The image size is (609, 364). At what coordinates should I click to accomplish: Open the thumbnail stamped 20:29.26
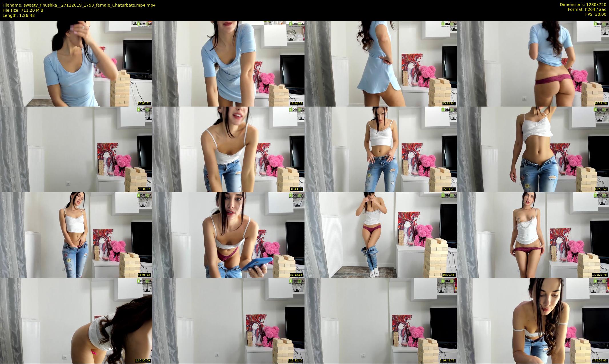pos(533,63)
